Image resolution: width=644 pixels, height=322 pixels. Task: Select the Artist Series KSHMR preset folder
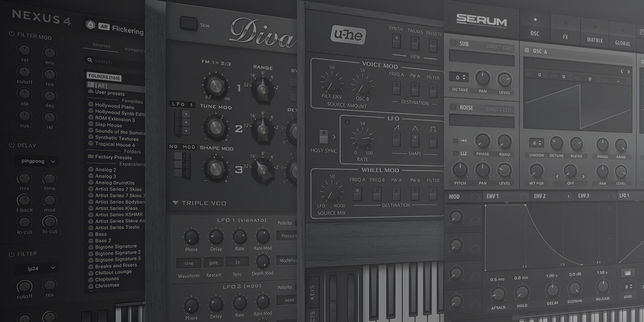(x=119, y=215)
